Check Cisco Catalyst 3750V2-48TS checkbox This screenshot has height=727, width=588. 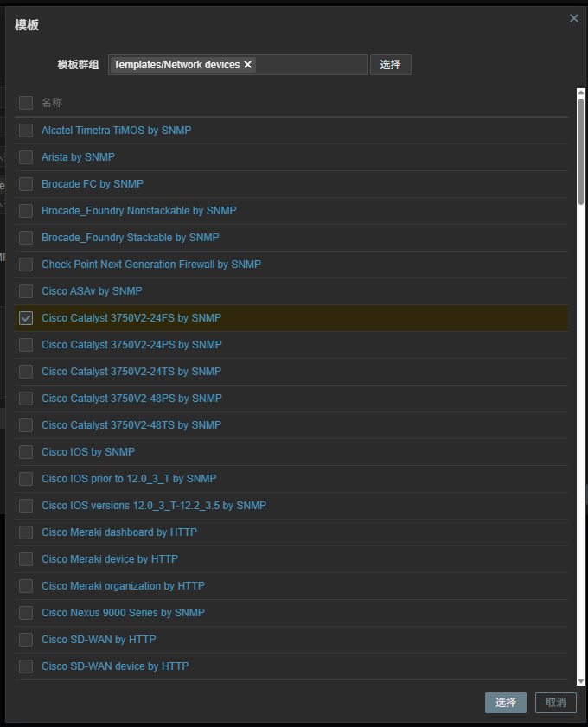point(26,425)
